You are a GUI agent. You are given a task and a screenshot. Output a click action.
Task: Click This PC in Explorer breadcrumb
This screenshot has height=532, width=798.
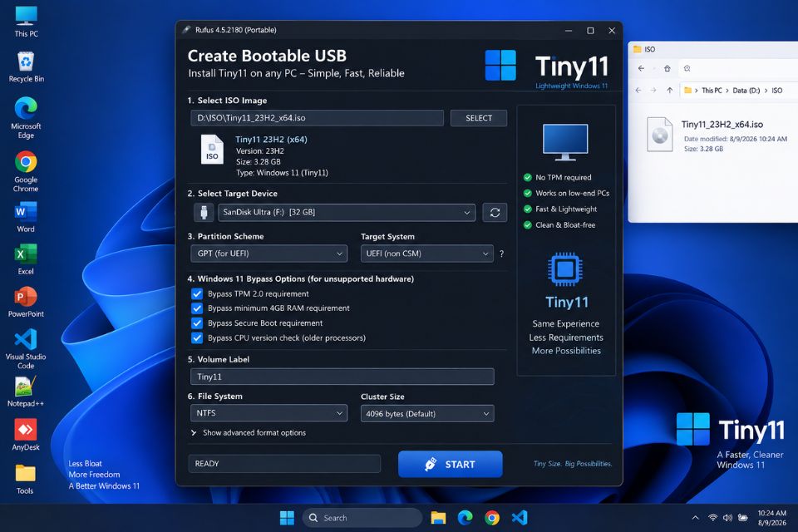[x=712, y=91]
